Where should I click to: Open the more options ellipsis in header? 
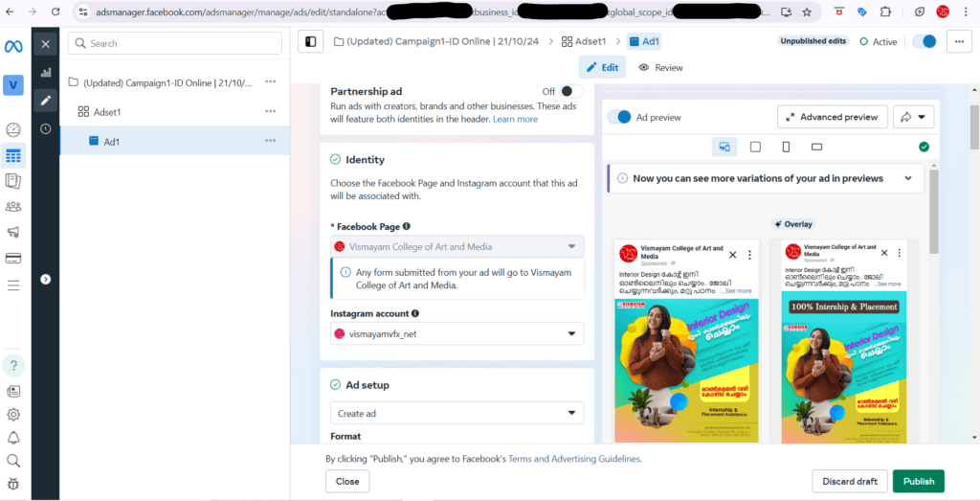(959, 42)
